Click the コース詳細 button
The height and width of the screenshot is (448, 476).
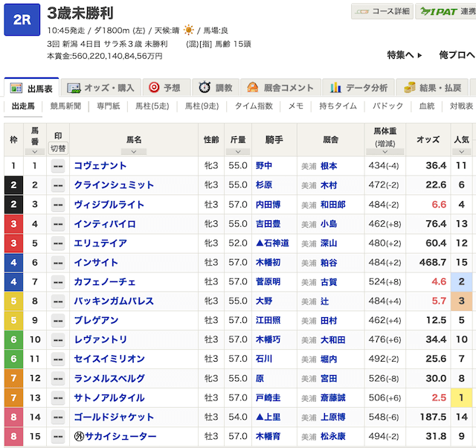coord(382,12)
